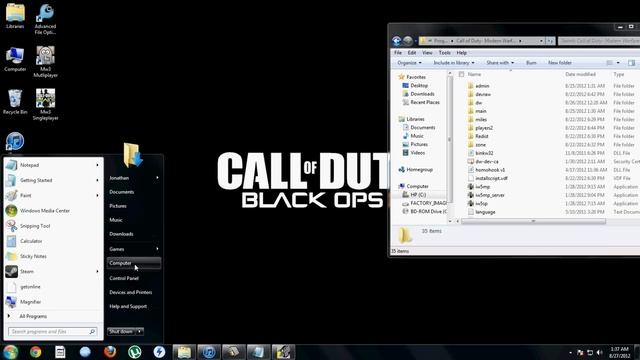
Task: Click the Action Center flag tray icon
Action: point(580,353)
